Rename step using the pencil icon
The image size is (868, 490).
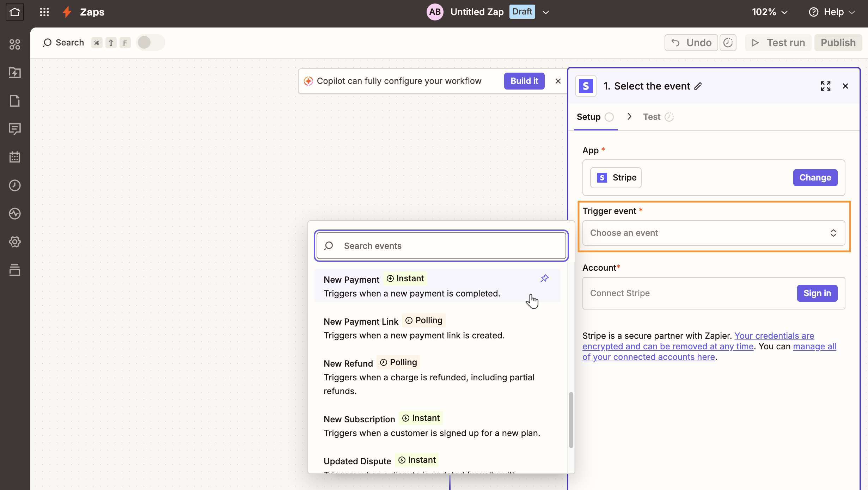(698, 86)
